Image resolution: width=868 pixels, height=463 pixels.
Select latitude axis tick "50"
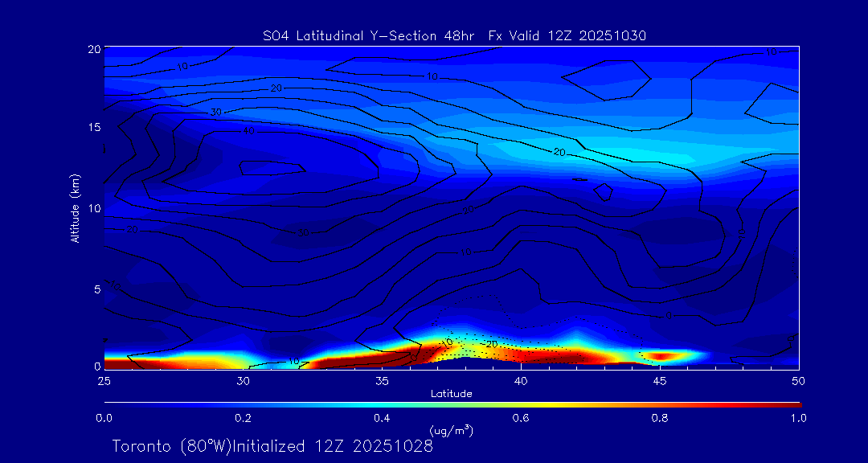click(799, 381)
